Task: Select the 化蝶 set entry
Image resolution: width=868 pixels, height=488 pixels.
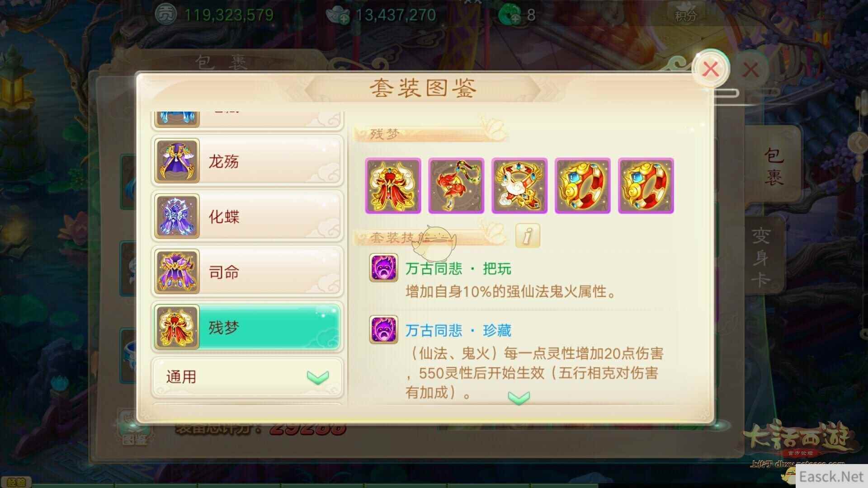Action: coord(247,216)
